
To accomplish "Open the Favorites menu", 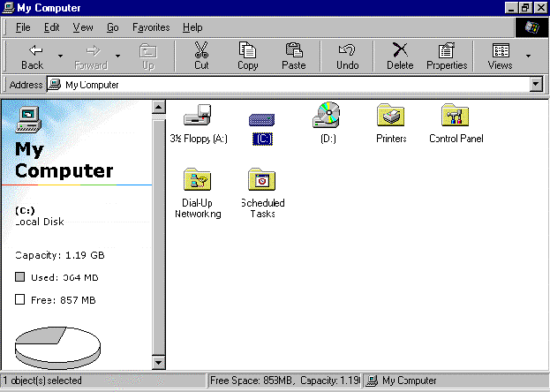I will pos(151,27).
